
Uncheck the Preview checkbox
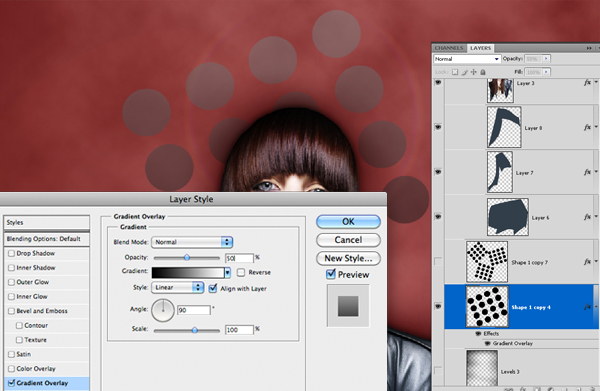pos(331,274)
